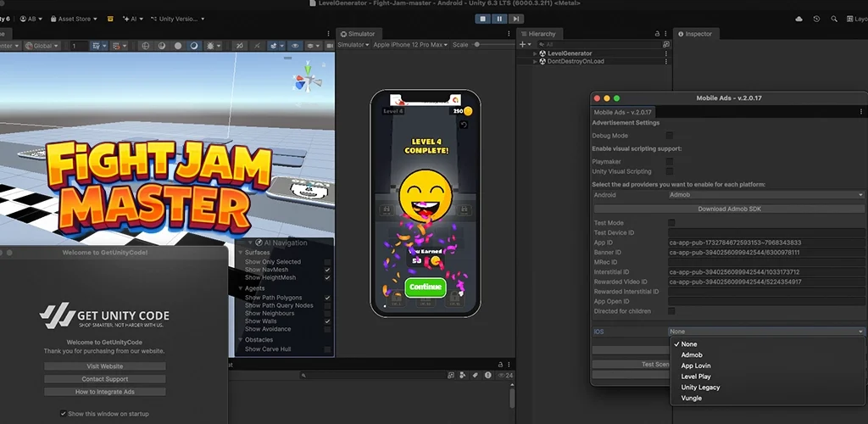Step one frame forward
868x424 pixels.
(x=515, y=19)
